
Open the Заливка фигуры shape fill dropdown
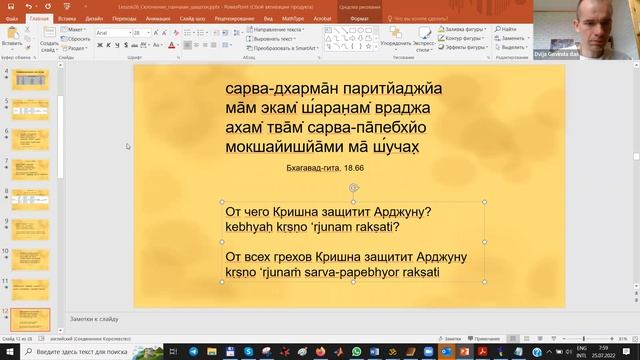tap(462, 29)
